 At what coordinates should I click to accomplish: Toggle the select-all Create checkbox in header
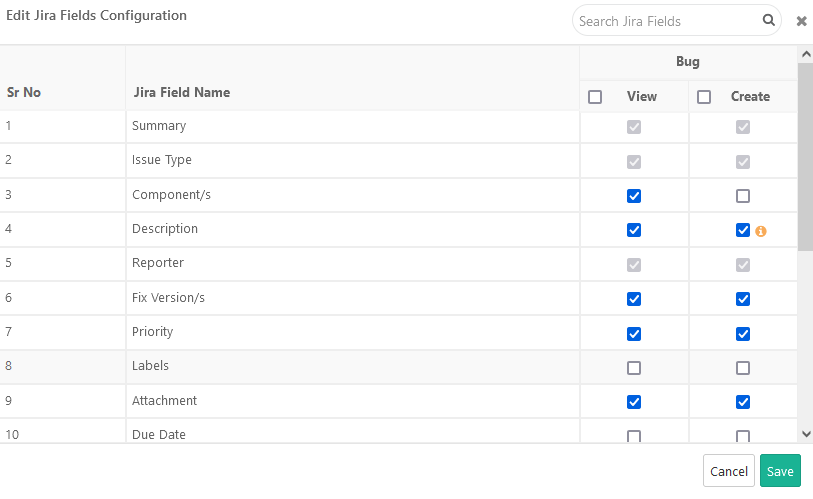(704, 97)
